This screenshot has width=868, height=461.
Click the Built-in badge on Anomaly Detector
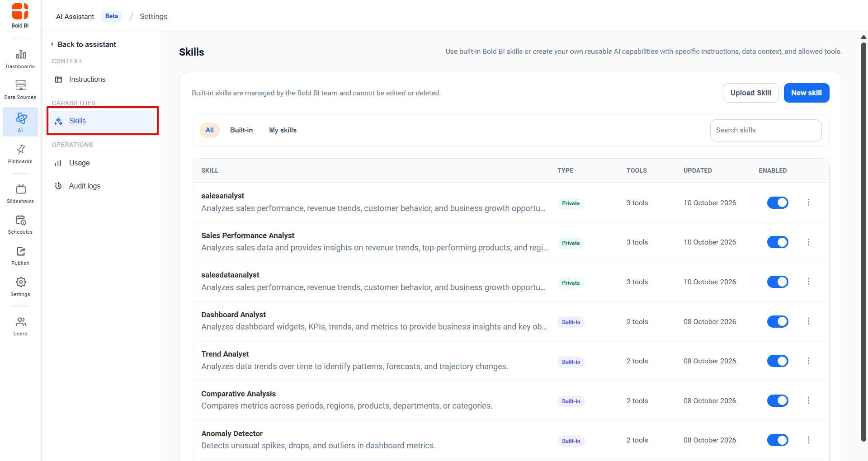click(571, 441)
